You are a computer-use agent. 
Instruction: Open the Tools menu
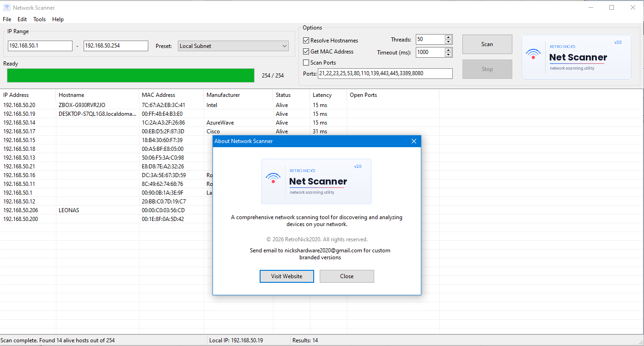(x=40, y=19)
